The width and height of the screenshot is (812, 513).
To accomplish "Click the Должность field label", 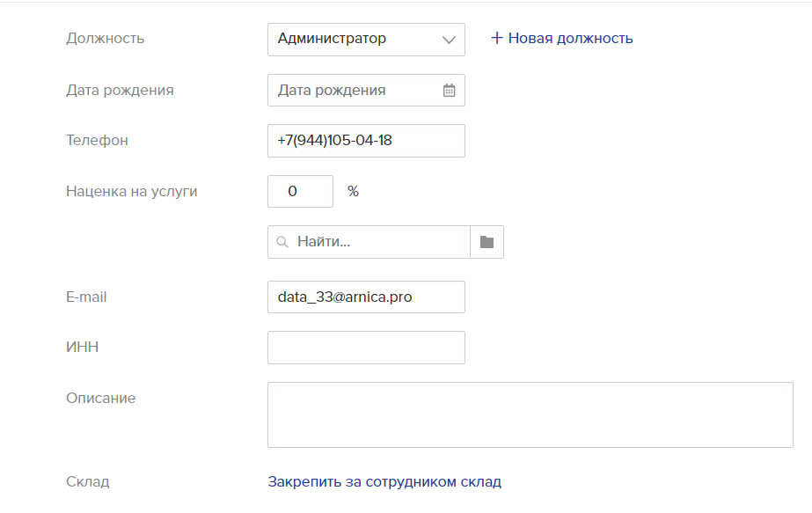I will (x=105, y=39).
